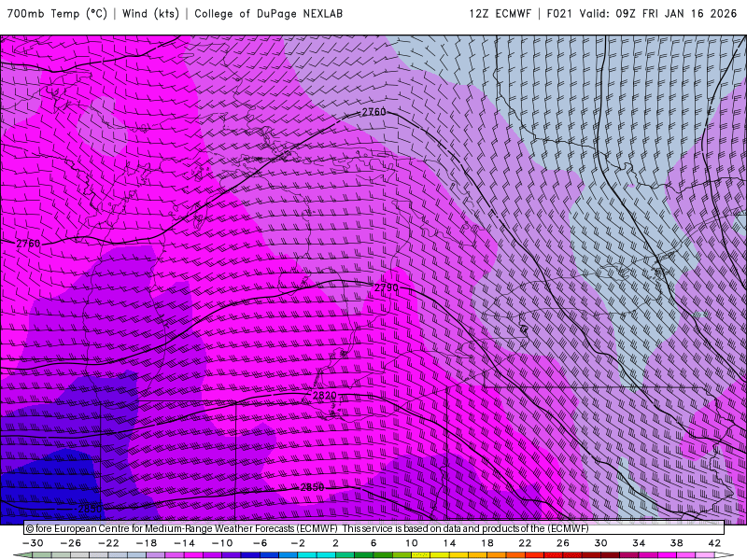This screenshot has width=747, height=560.
Task: Click the 22 colorbar tick label
Action: (525, 543)
